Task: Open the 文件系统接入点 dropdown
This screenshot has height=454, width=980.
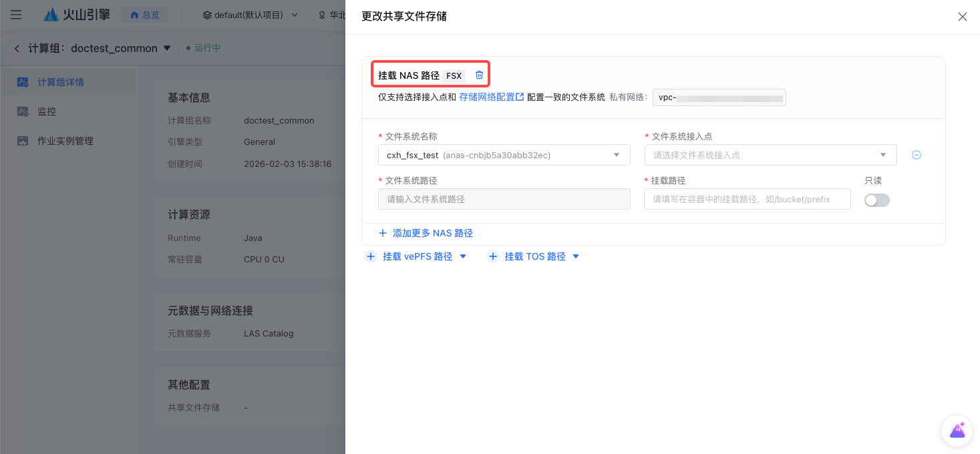Action: click(x=770, y=155)
